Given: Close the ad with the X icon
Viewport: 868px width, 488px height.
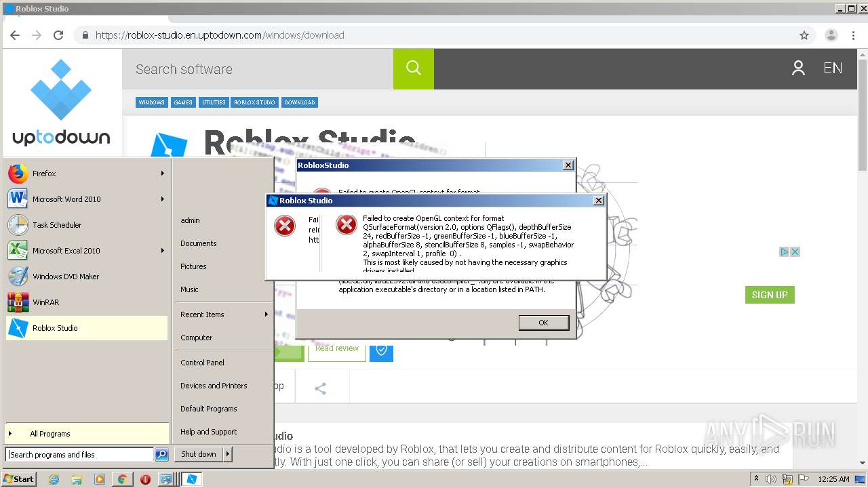Looking at the screenshot, I should pyautogui.click(x=795, y=251).
